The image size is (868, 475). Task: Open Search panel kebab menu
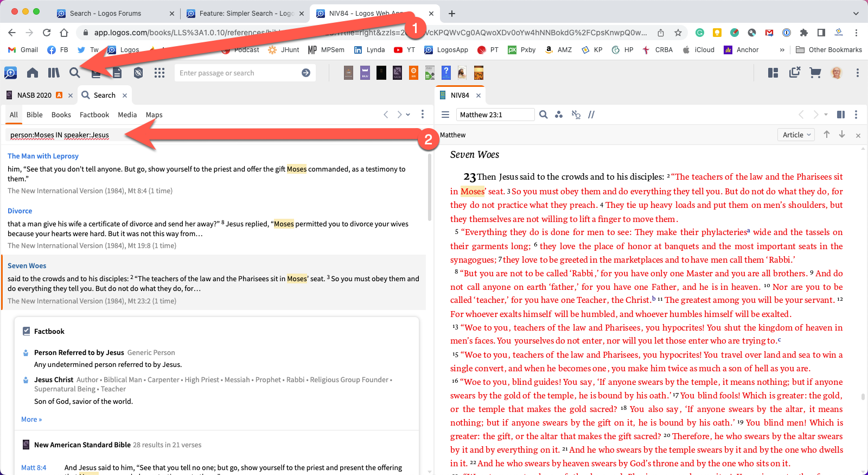point(423,115)
